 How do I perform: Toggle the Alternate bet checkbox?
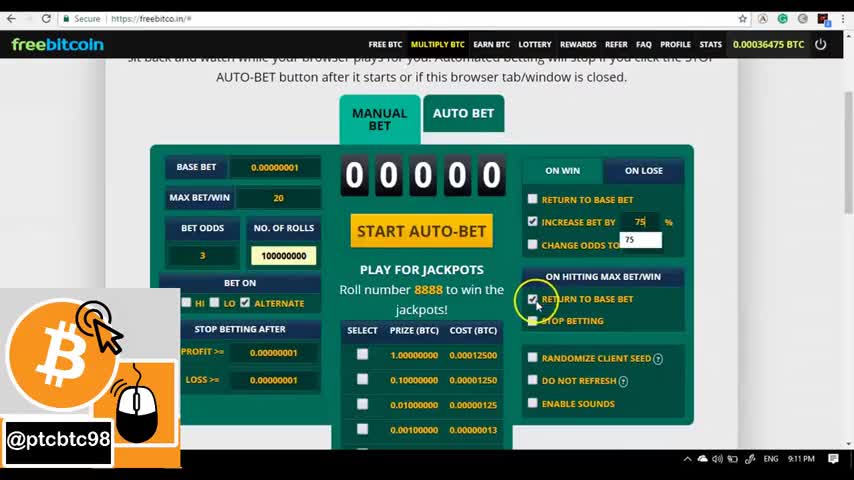[245, 302]
